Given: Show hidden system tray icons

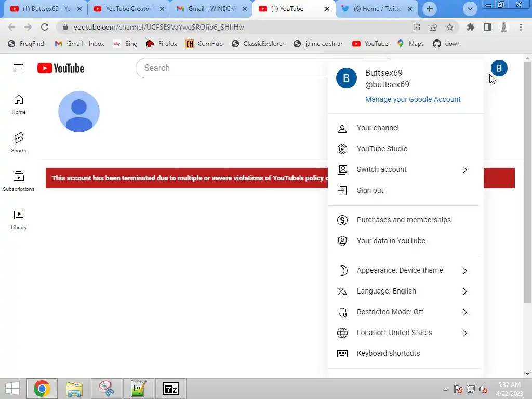Looking at the screenshot, I should 445,389.
